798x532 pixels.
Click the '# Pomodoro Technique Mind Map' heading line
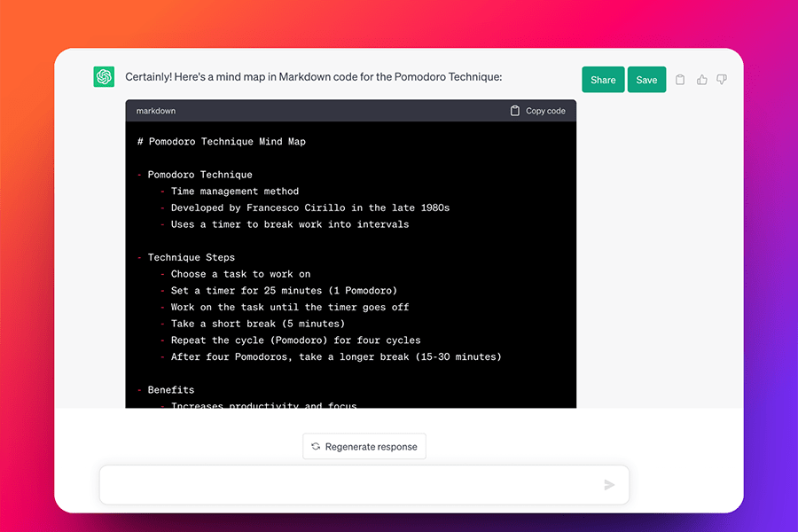click(222, 142)
